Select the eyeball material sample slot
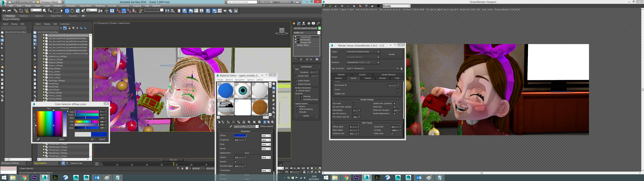Image resolution: width=644 pixels, height=181 pixels. [x=243, y=90]
